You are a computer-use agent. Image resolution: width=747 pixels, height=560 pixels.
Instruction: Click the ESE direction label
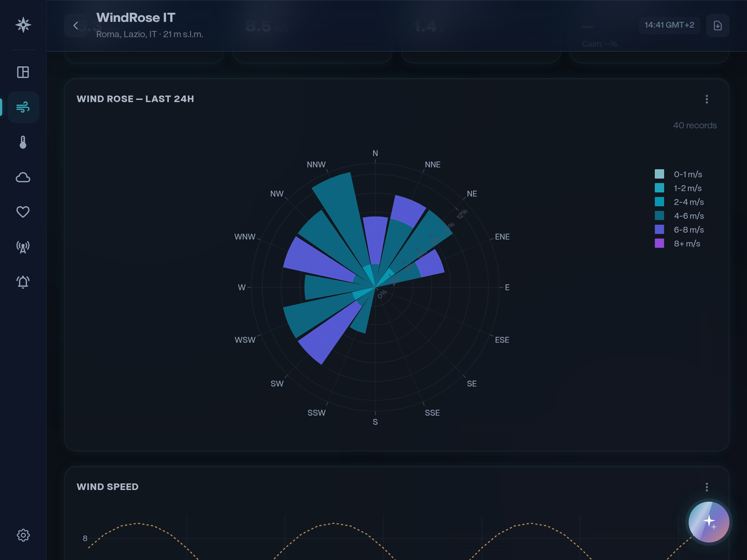502,340
